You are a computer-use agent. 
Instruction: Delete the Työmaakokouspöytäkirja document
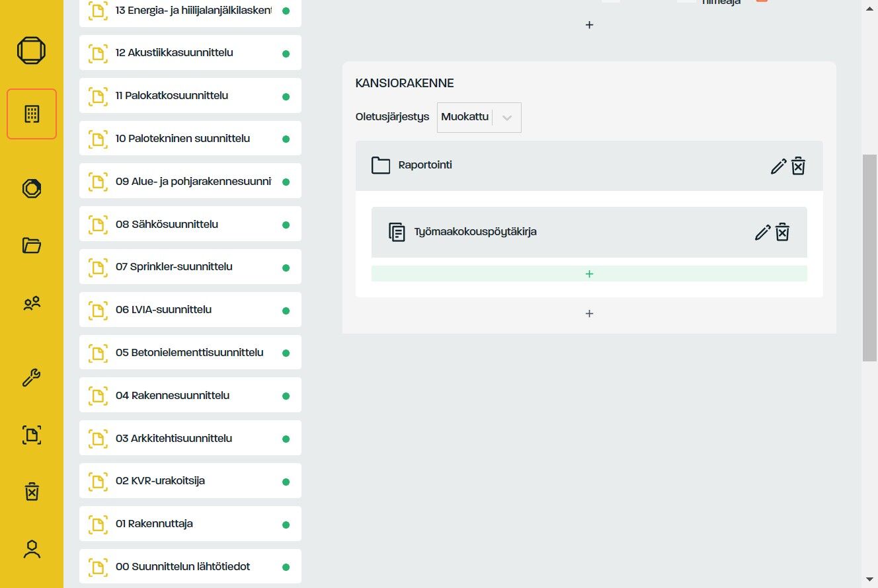[783, 232]
